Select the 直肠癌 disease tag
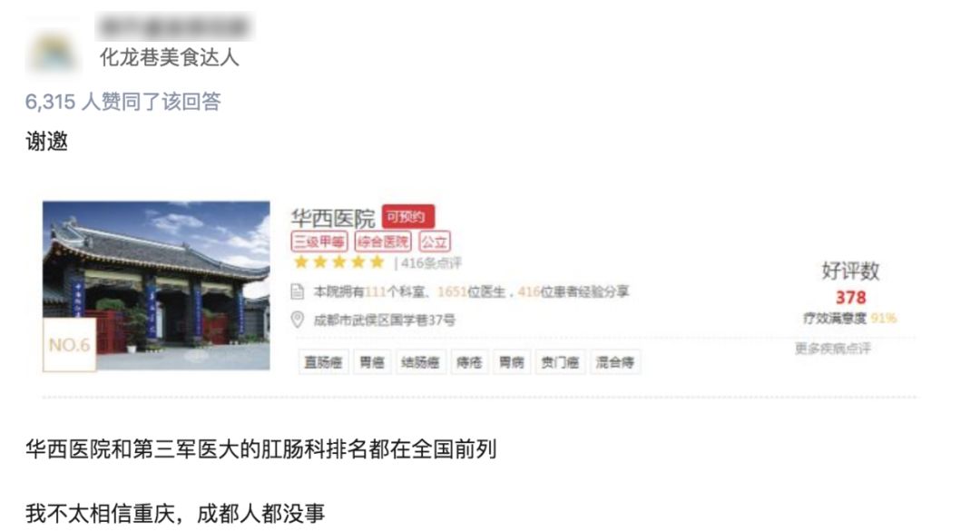The height and width of the screenshot is (532, 980). (323, 362)
